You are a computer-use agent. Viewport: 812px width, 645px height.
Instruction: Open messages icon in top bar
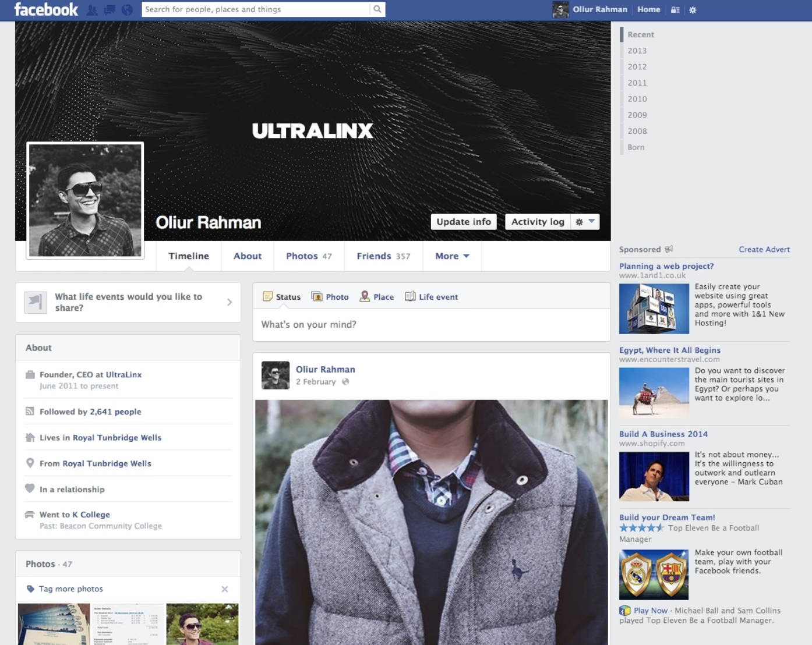point(110,10)
